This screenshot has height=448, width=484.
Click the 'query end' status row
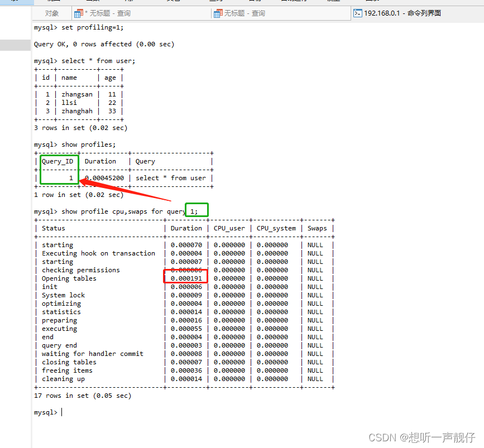[59, 345]
